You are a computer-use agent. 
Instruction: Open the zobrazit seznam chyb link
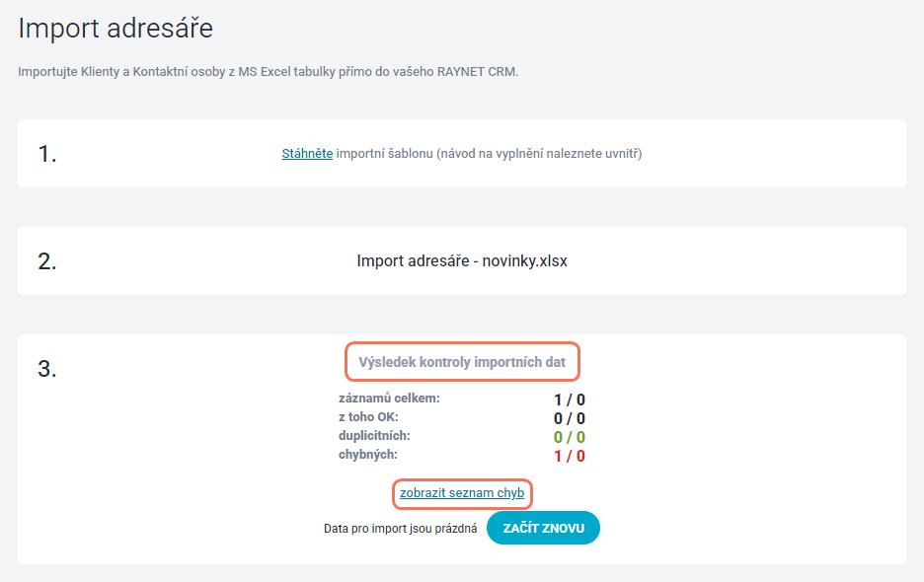462,493
